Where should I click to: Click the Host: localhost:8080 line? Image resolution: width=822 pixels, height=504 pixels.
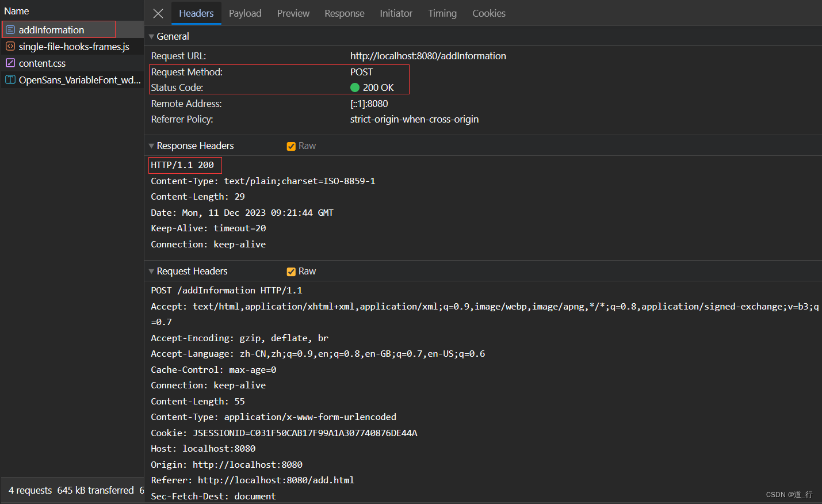pos(203,449)
